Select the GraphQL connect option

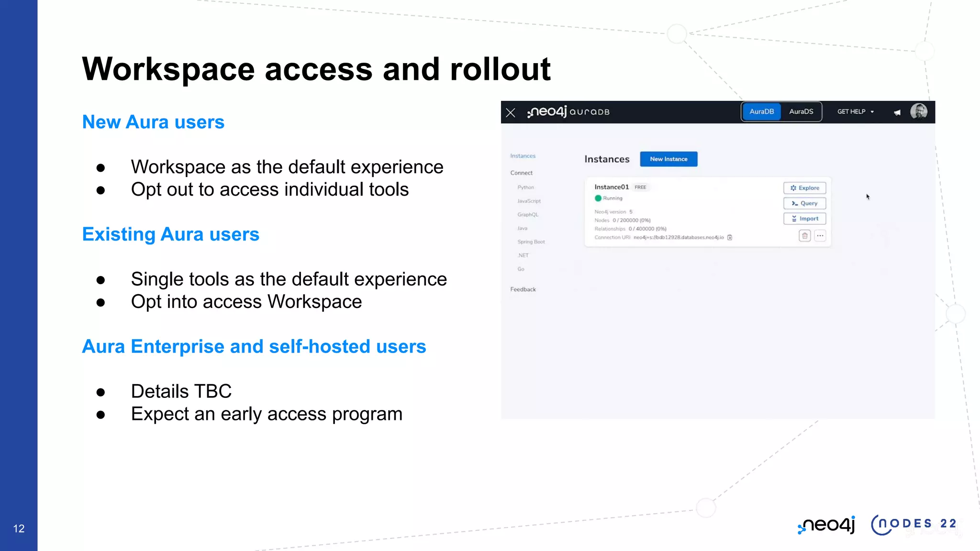click(x=528, y=215)
